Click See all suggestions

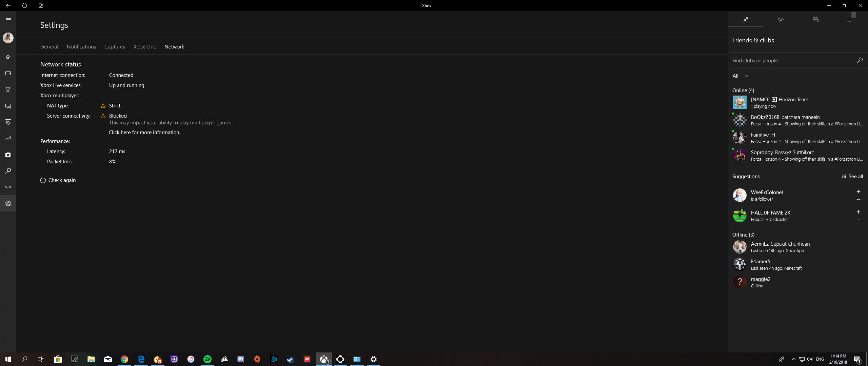852,177
